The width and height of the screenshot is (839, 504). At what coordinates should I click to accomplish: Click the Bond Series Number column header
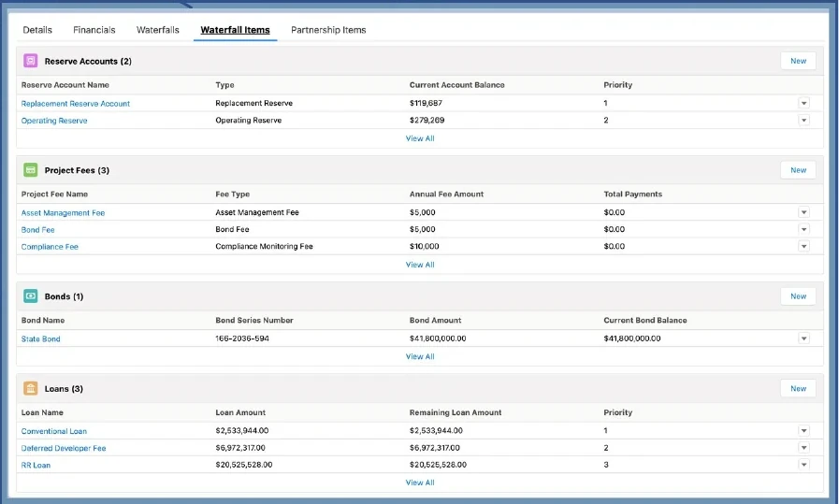click(x=254, y=321)
